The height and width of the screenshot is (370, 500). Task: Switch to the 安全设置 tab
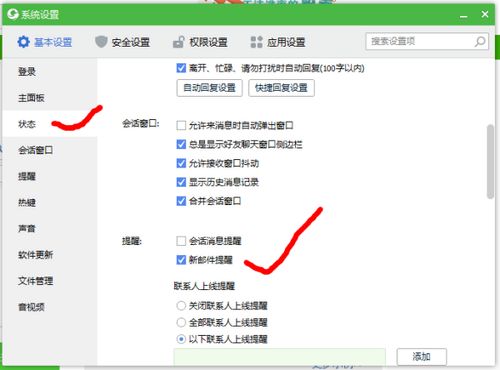(122, 42)
